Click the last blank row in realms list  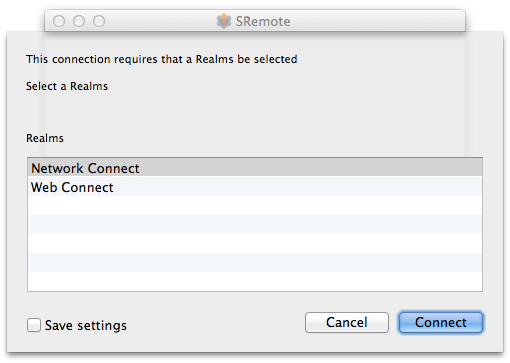point(255,281)
